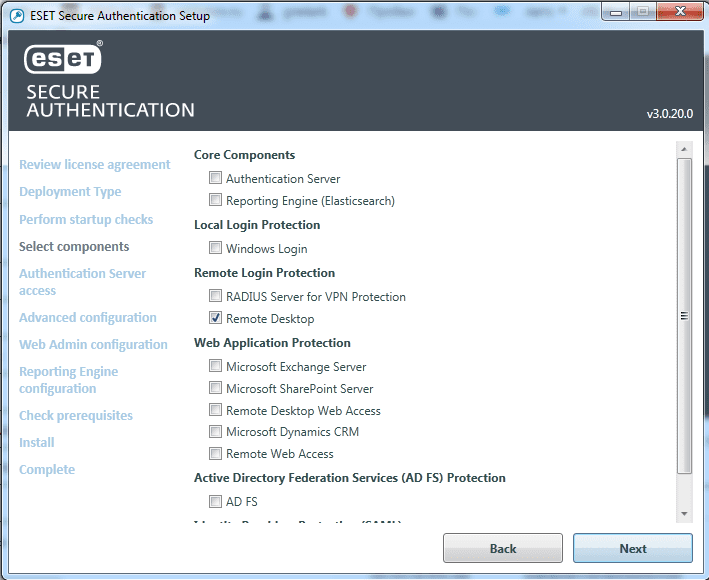
Task: Enable Microsoft Exchange Server checkbox
Action: [x=215, y=366]
